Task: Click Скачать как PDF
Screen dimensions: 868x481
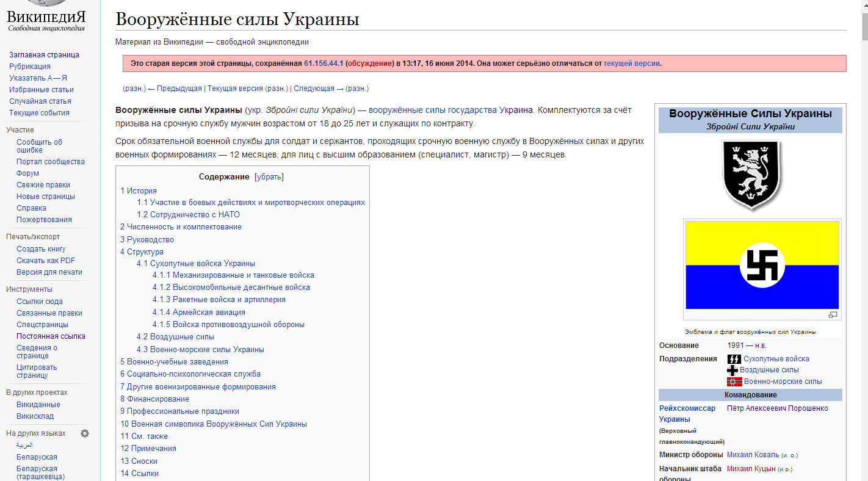Action: point(46,261)
